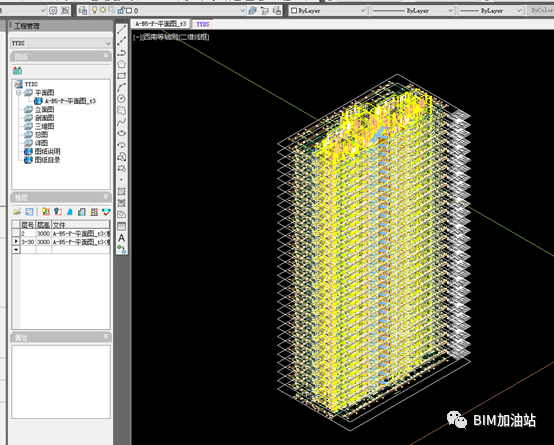The width and height of the screenshot is (554, 445).
Task: Click the Insert Block tool
Action: click(x=122, y=157)
